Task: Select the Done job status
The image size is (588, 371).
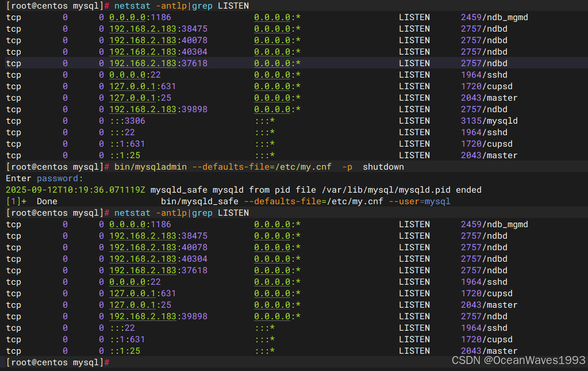Action: coord(47,201)
